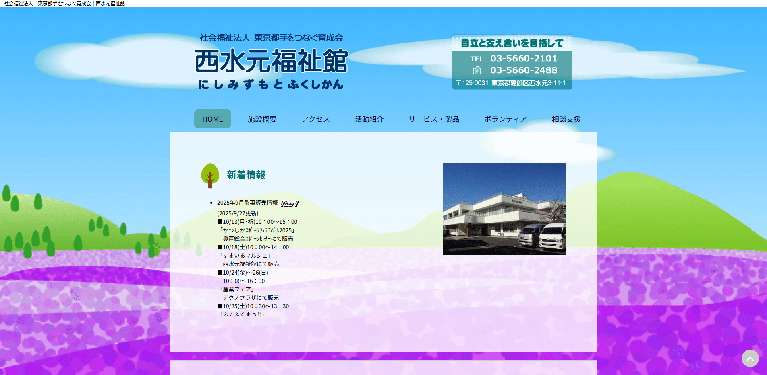Open the ボランティア menu item

505,119
